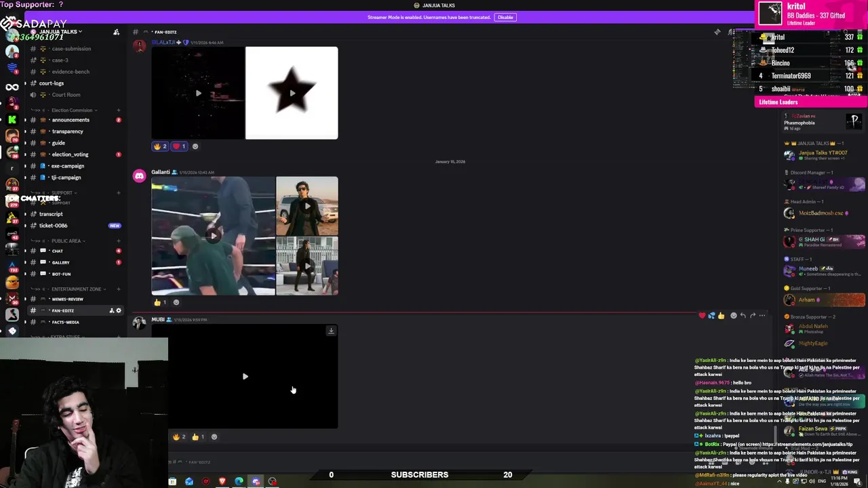
Task: Open the BOT-FUN channel
Action: click(x=61, y=274)
